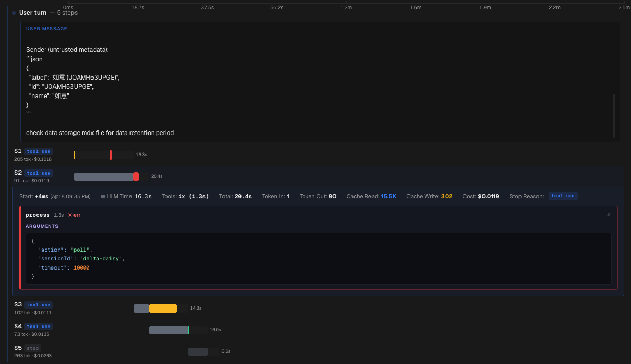The height and width of the screenshot is (364, 631).
Task: Click the S4 tool use badge
Action: tap(39, 327)
